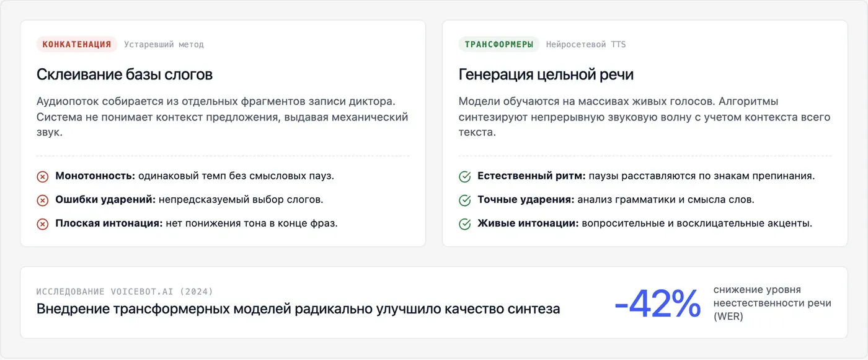868x360 pixels.
Task: Click text вопросительные и восклицательные акценты
Action: (x=697, y=223)
